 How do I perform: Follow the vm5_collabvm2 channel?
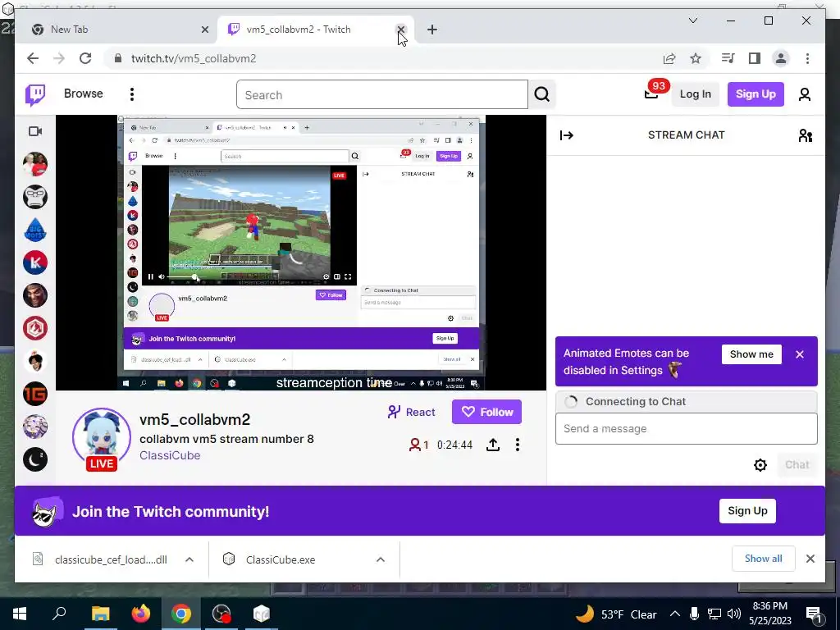point(486,412)
